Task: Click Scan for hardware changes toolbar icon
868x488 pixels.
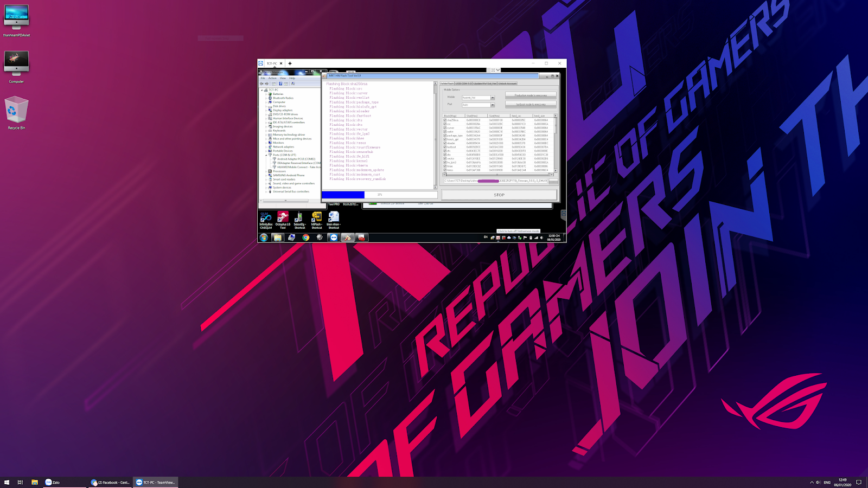Action: (292, 84)
